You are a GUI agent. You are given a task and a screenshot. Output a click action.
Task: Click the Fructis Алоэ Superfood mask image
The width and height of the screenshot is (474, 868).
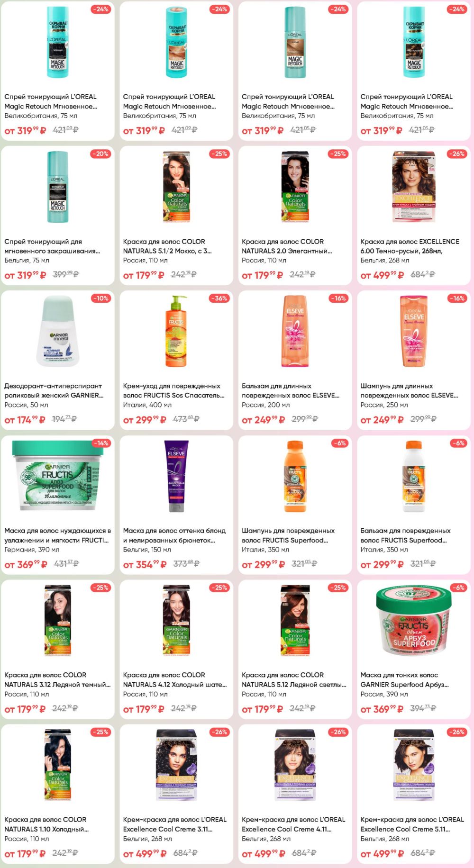(x=58, y=476)
